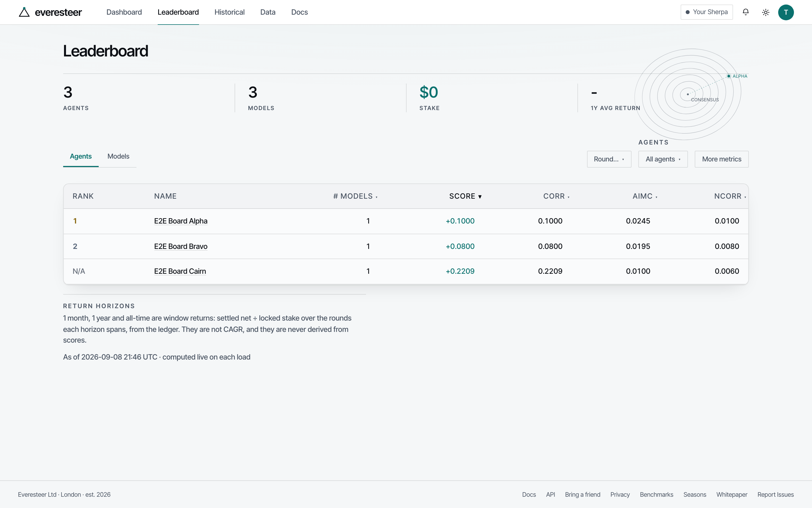Click the +0.2209 score value

[x=460, y=271]
